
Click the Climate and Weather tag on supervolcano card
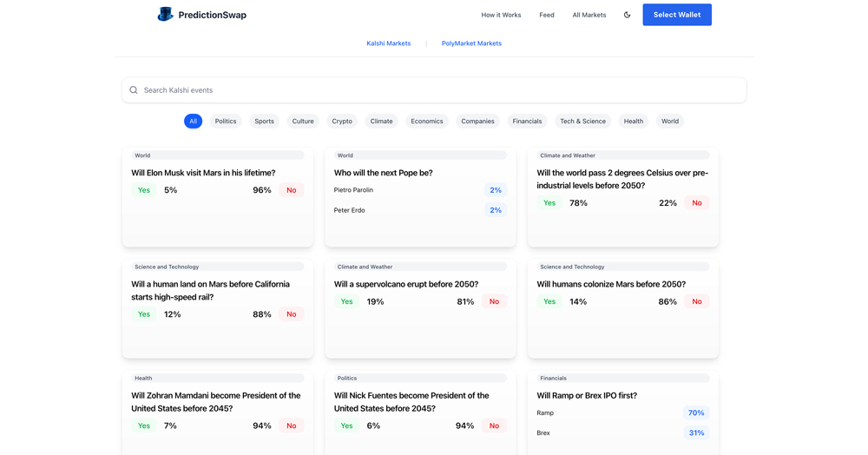point(420,267)
